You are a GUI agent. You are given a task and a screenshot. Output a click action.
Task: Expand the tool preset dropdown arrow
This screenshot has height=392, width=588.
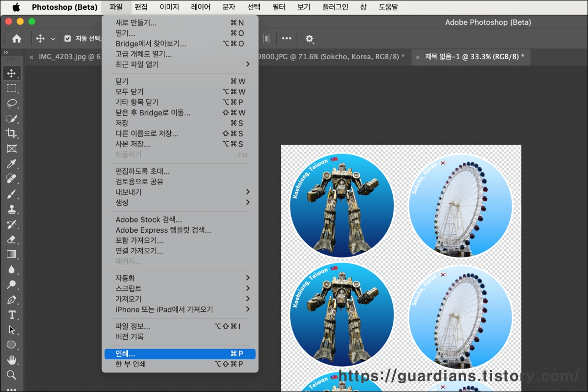(x=53, y=39)
